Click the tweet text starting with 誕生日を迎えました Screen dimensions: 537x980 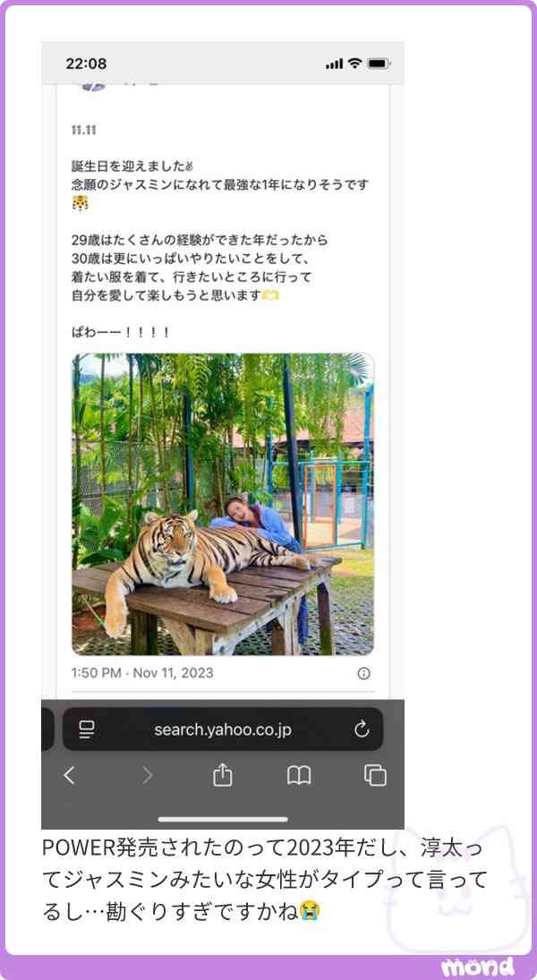pyautogui.click(x=221, y=250)
